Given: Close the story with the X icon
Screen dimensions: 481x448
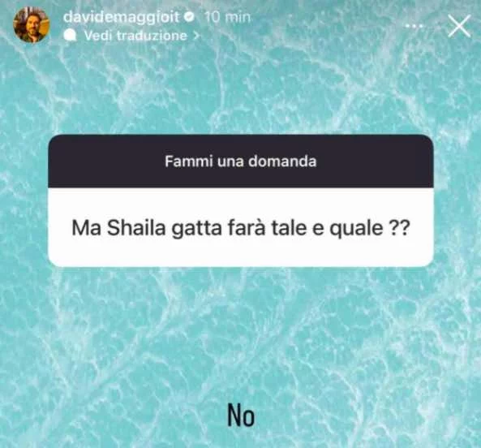Looking at the screenshot, I should [459, 27].
